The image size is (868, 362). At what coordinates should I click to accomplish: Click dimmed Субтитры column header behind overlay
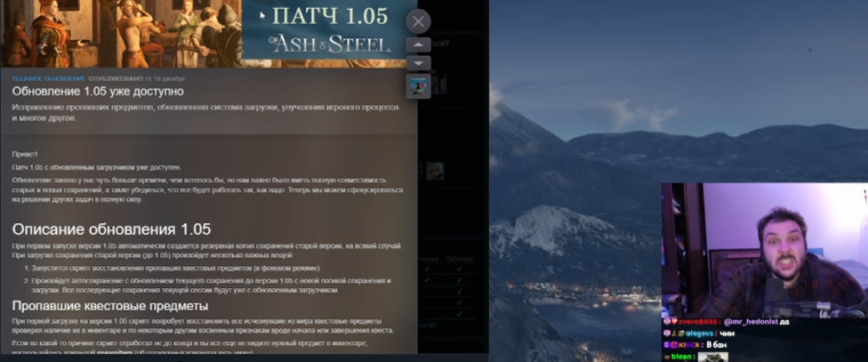point(460,259)
